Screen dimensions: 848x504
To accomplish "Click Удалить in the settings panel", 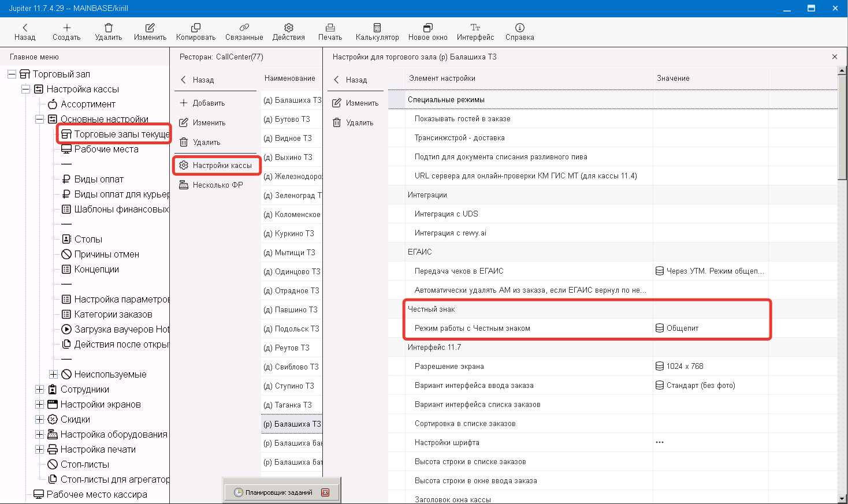I will tap(353, 122).
